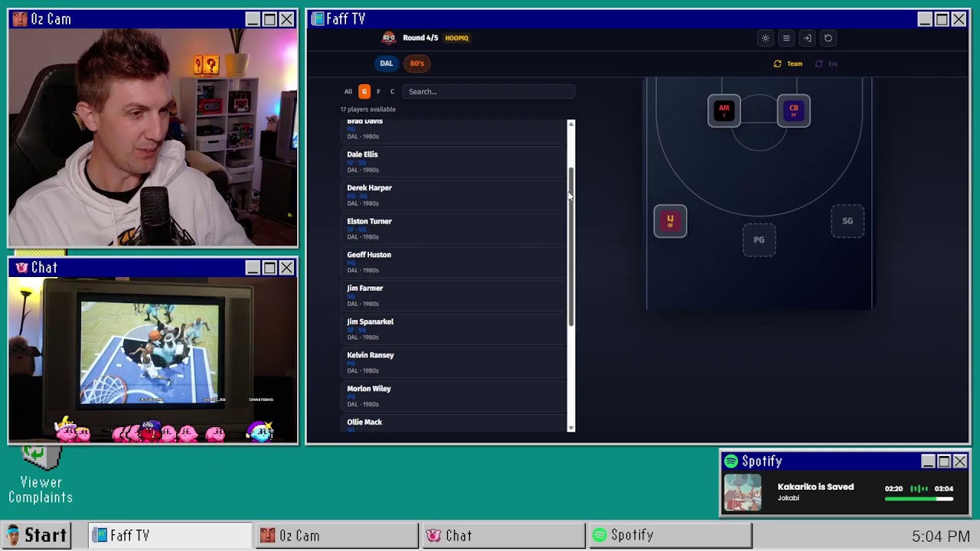
Task: Switch to Oz Cam taskbar item
Action: click(x=337, y=536)
